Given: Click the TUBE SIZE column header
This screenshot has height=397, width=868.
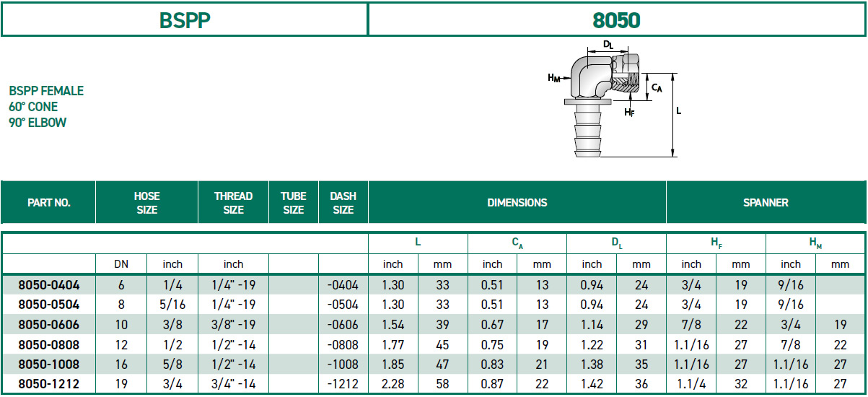Looking at the screenshot, I should (x=293, y=203).
